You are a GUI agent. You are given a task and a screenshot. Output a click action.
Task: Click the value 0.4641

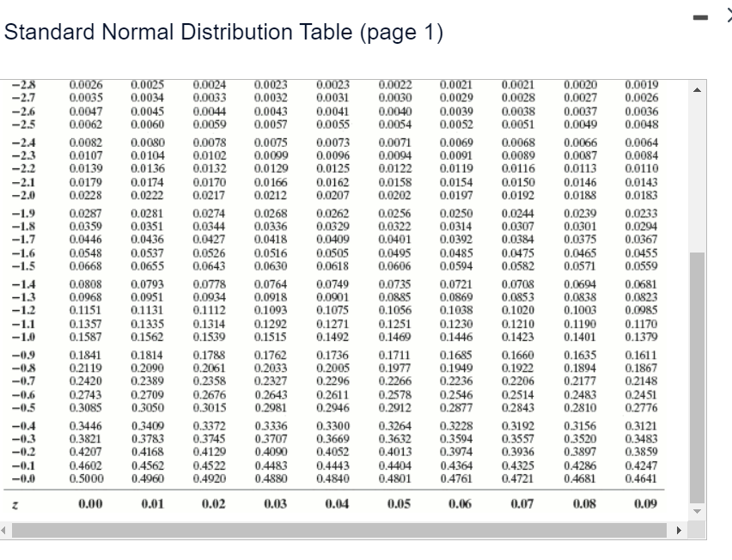tap(641, 478)
